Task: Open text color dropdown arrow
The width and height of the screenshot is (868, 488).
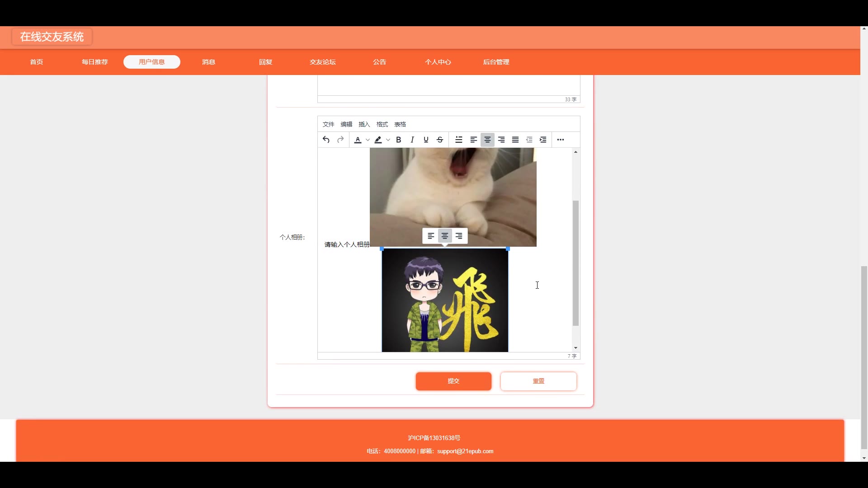Action: [368, 140]
